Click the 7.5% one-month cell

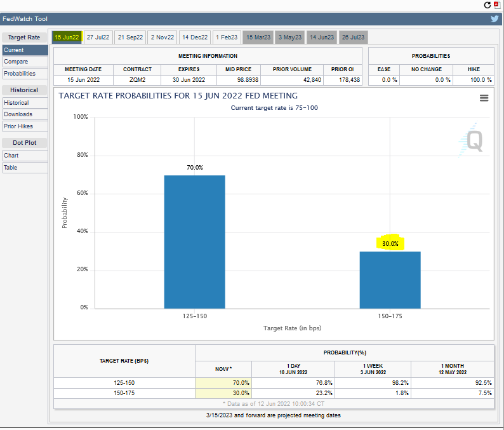tap(453, 393)
